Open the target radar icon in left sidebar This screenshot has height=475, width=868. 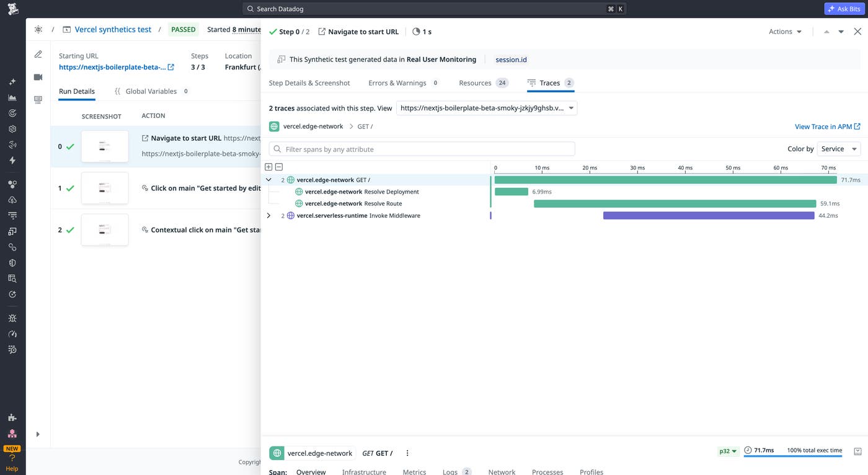(12, 113)
